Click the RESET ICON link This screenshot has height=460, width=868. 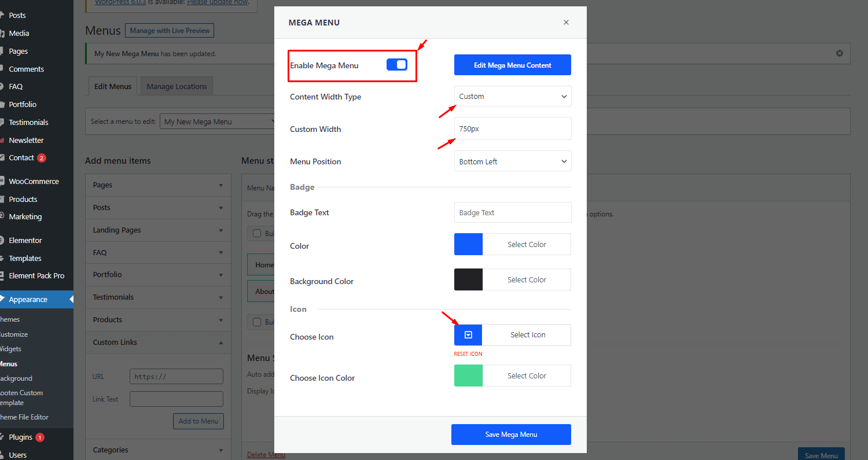coord(468,354)
